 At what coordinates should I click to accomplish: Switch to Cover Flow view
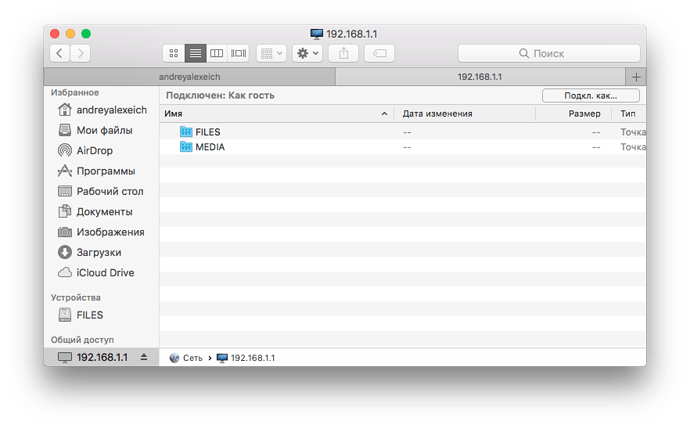pos(238,53)
